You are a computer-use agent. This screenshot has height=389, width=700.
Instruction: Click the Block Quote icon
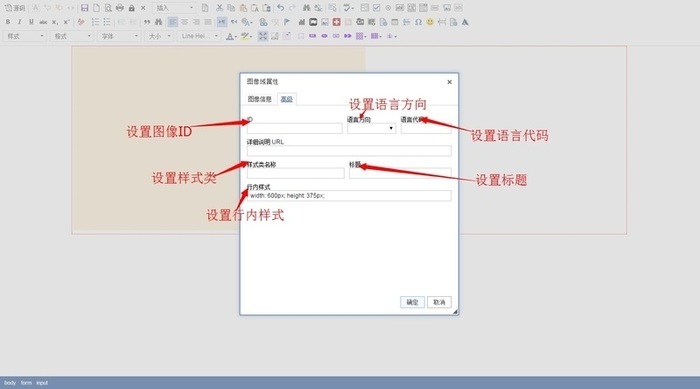[x=147, y=22]
